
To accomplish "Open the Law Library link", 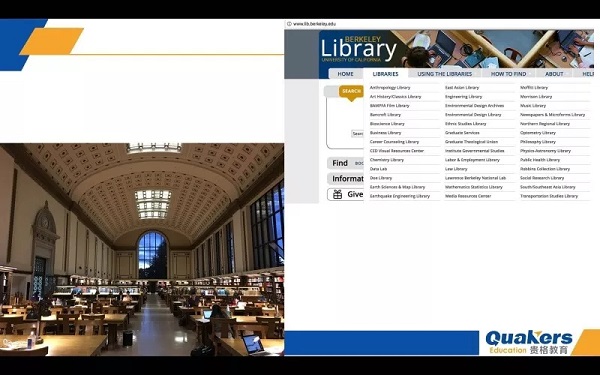I will 456,169.
